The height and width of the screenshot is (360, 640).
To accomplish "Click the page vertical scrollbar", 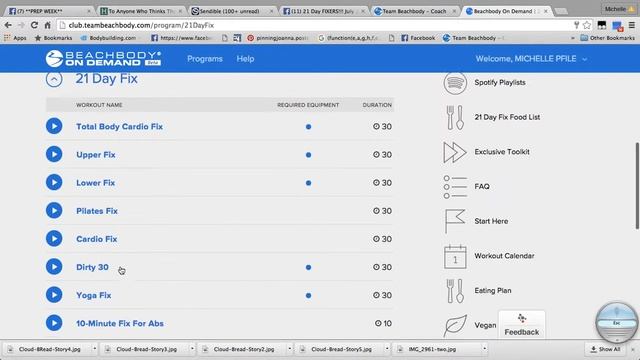I will pos(637,186).
